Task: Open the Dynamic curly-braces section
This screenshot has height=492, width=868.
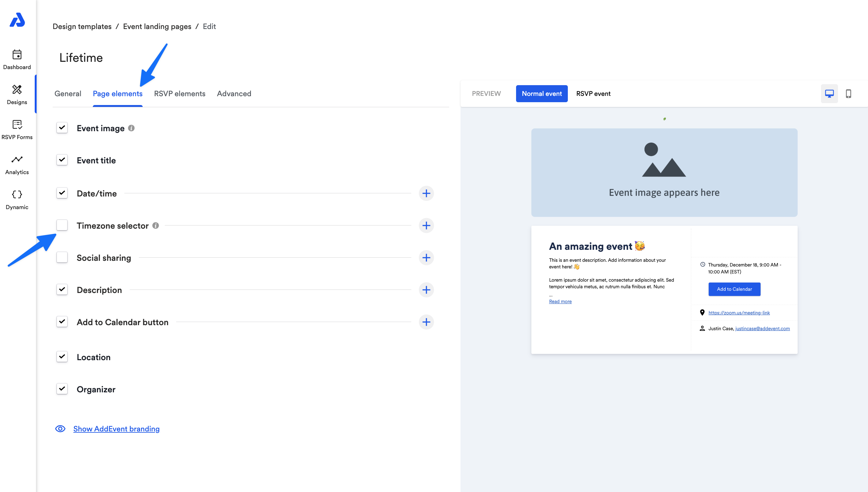Action: [17, 199]
